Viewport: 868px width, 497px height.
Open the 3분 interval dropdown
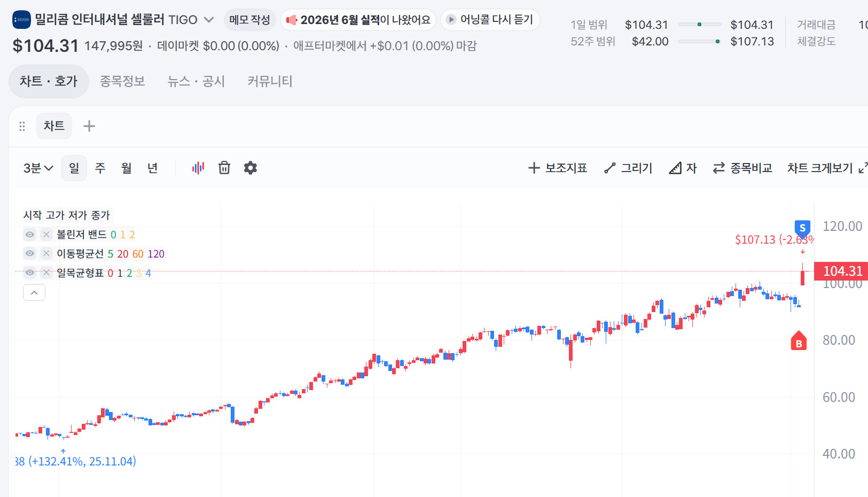click(38, 168)
